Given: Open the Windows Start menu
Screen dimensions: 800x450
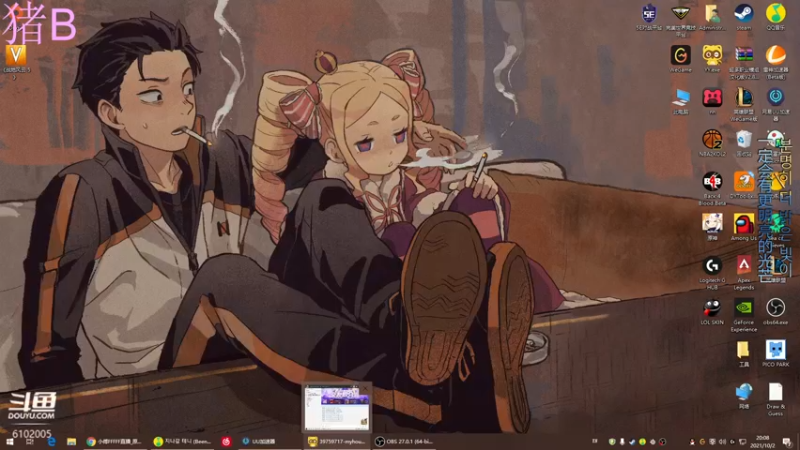Looking at the screenshot, I should (9, 442).
